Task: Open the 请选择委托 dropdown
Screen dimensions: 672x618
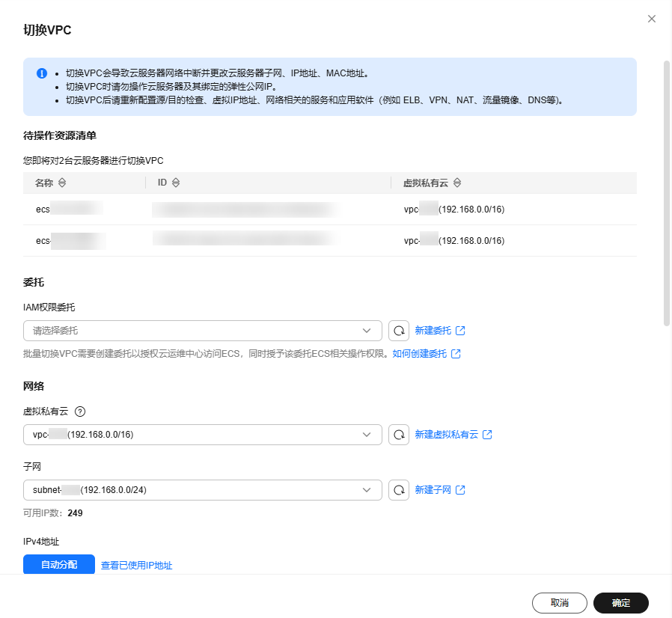Action: pos(202,330)
